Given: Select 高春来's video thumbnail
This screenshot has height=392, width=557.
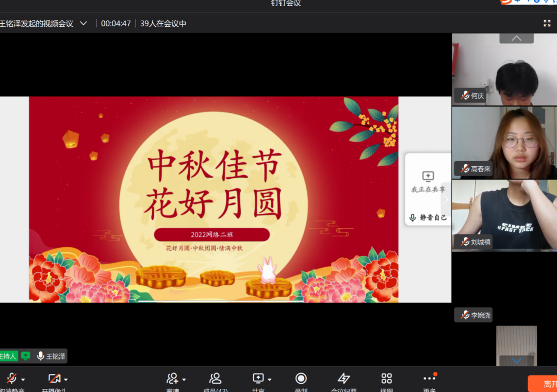Looking at the screenshot, I should pos(504,143).
